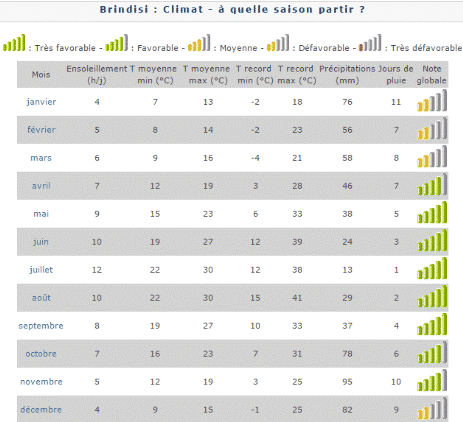Click février record max value 23
The image size is (463, 422).
tap(297, 130)
